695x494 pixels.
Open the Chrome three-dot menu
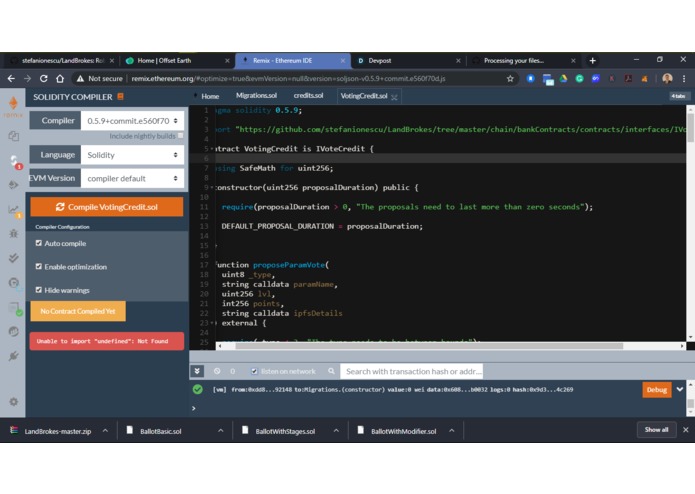click(x=684, y=78)
